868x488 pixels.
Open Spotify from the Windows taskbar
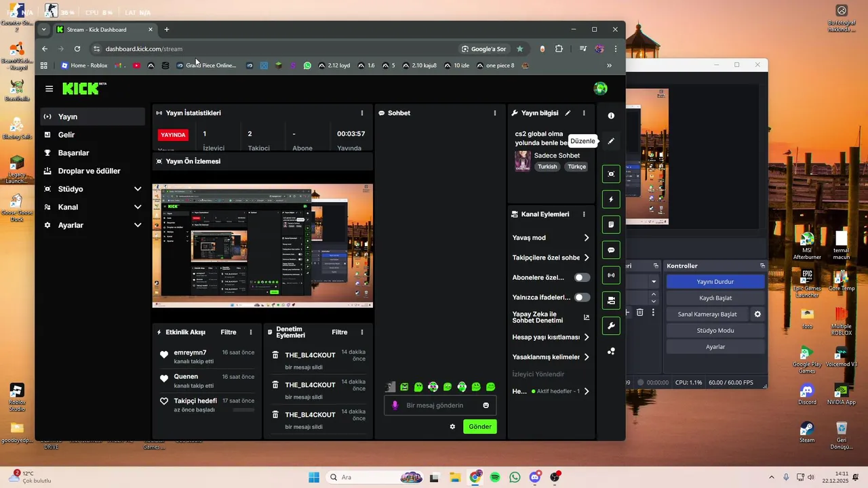coord(495,477)
